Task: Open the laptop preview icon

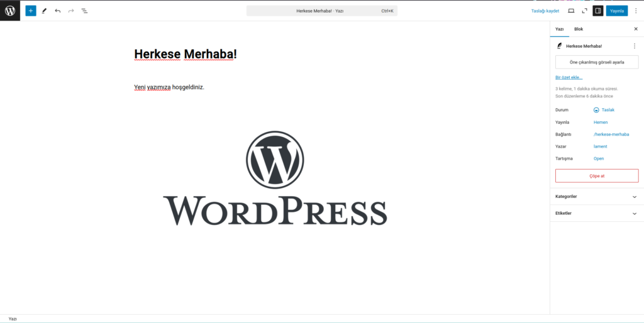Action: (571, 11)
